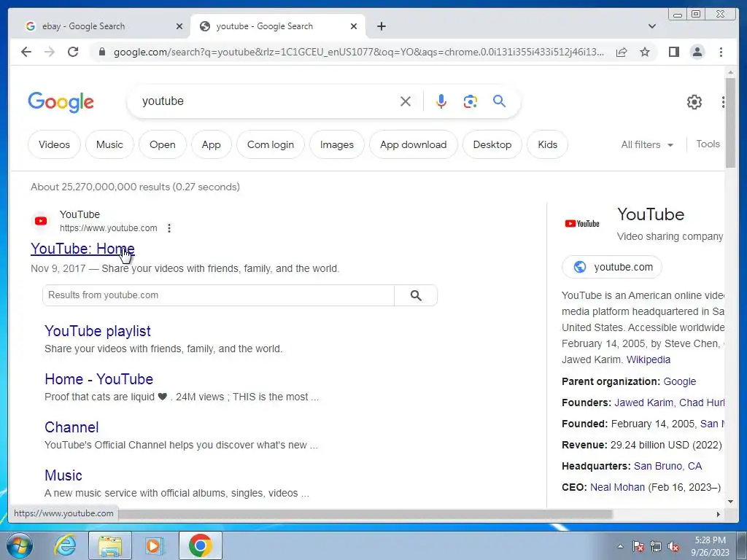Bookmark this tab with the star icon
The height and width of the screenshot is (560, 747).
click(645, 52)
